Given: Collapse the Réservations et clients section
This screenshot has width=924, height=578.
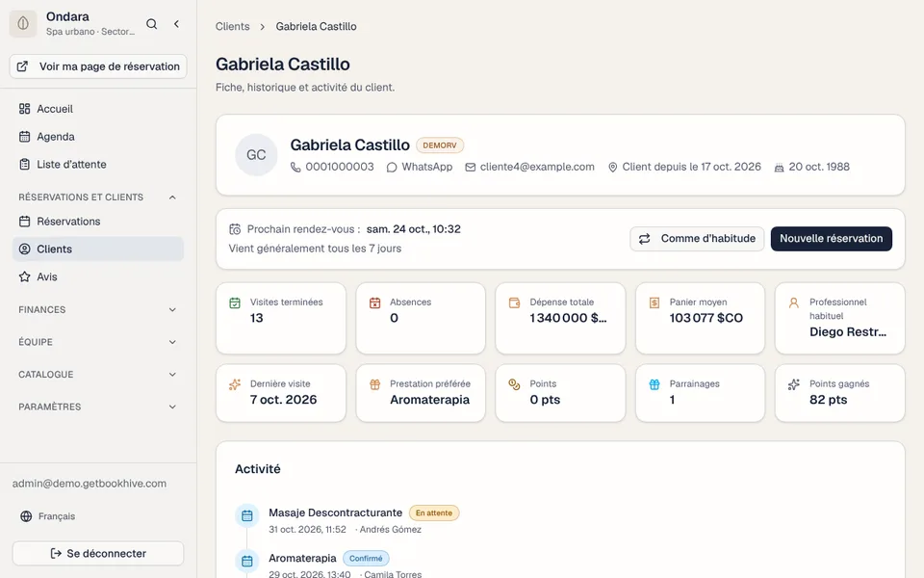Looking at the screenshot, I should (98, 197).
